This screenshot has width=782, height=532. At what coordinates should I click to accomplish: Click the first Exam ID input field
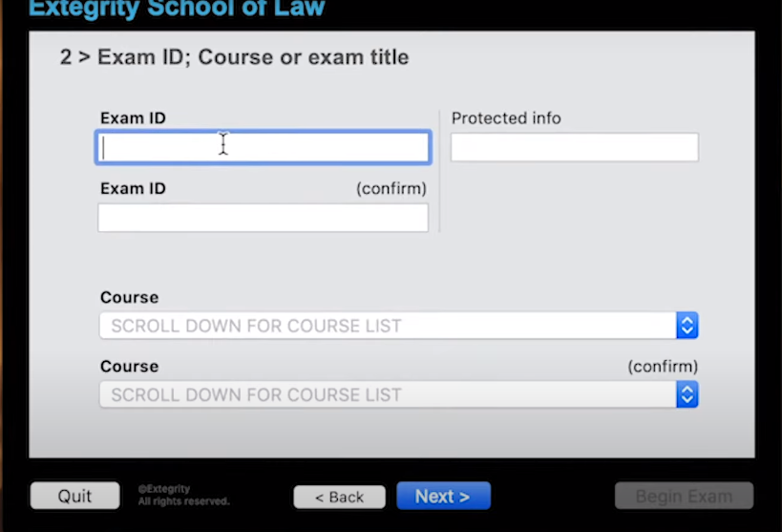[x=263, y=147]
